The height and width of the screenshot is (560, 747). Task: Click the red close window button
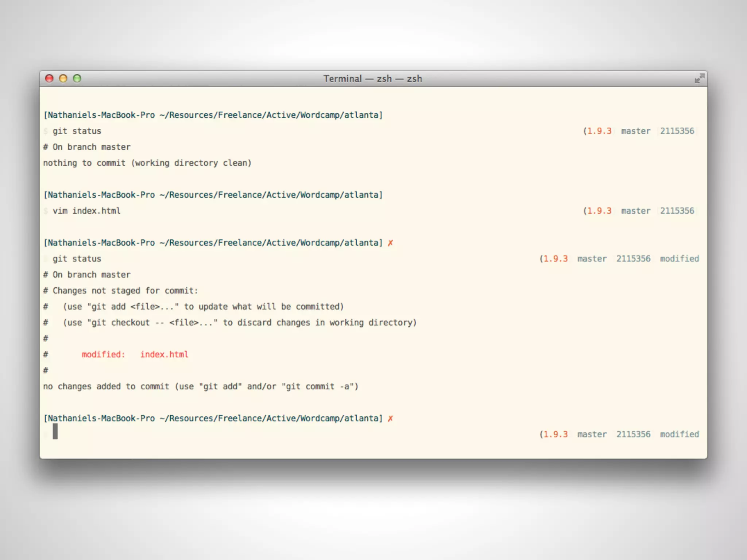click(x=49, y=78)
